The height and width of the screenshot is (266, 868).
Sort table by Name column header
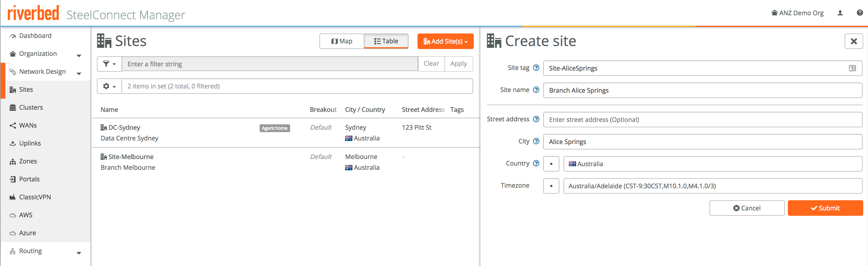point(109,109)
